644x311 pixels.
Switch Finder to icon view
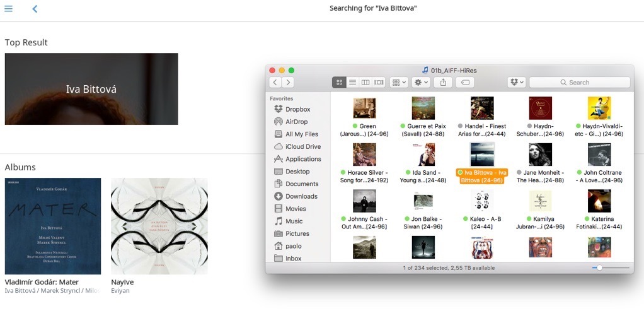pyautogui.click(x=339, y=82)
